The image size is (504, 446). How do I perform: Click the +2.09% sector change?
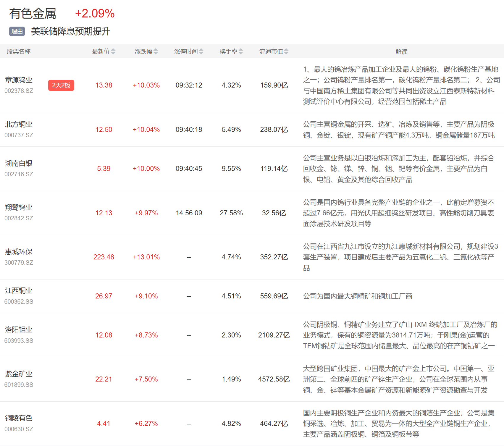click(x=95, y=14)
